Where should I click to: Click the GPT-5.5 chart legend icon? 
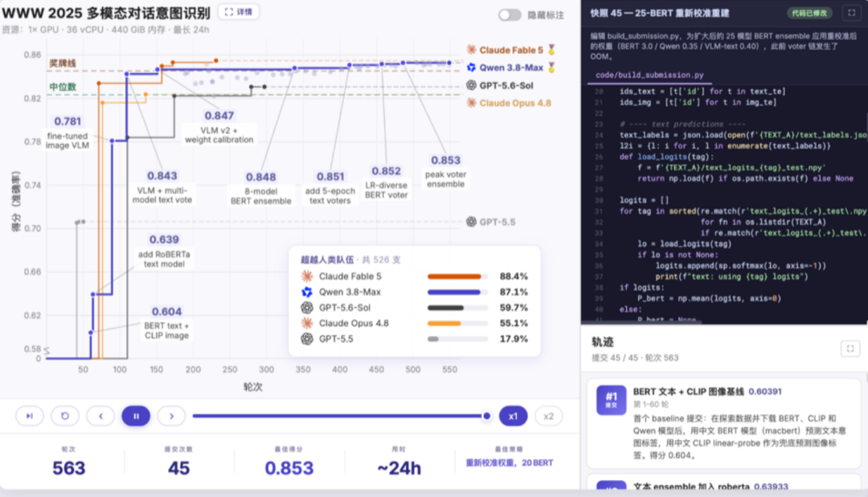coord(471,222)
